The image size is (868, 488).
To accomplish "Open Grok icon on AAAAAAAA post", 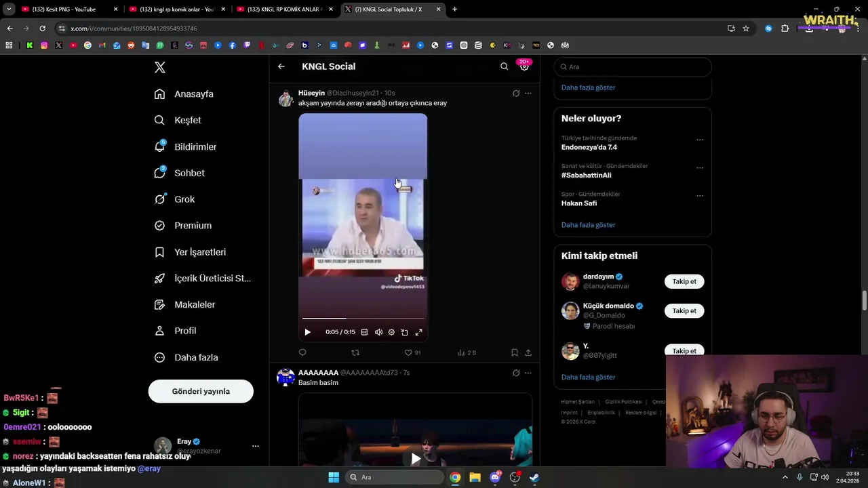I will (x=516, y=373).
